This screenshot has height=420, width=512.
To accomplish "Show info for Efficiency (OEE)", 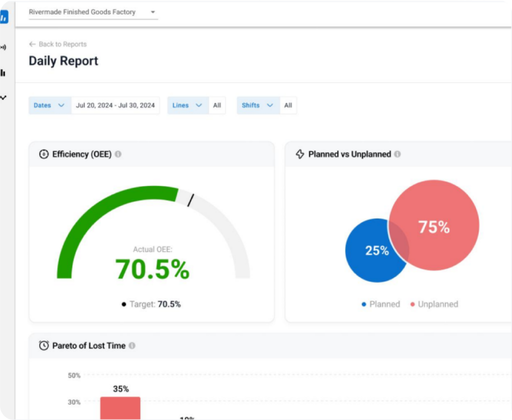I will click(118, 154).
